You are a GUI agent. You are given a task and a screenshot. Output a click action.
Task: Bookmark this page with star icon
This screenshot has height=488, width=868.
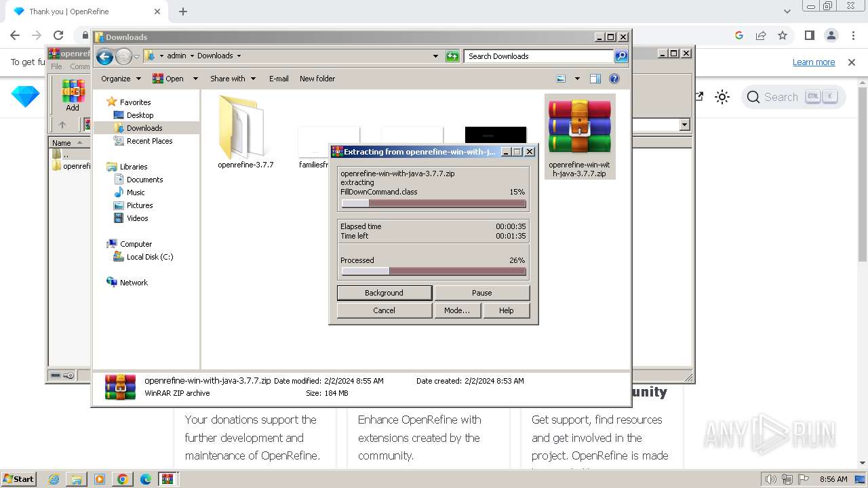coord(783,35)
